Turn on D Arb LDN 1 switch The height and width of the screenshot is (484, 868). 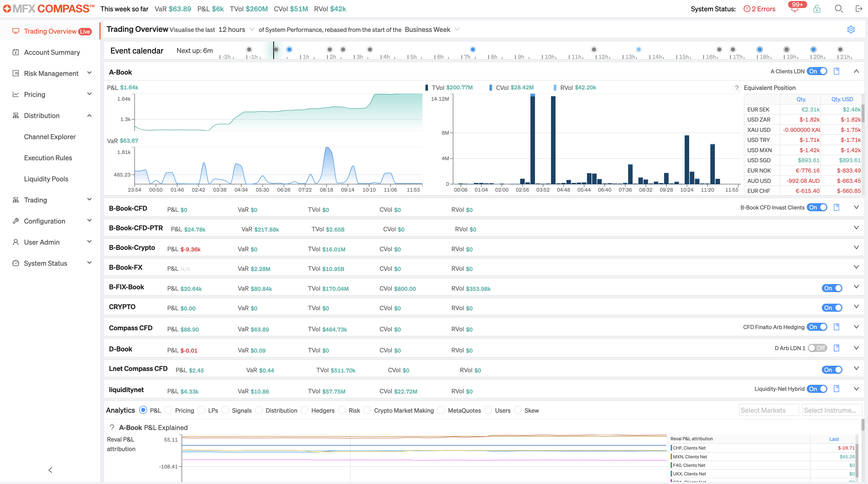point(818,348)
